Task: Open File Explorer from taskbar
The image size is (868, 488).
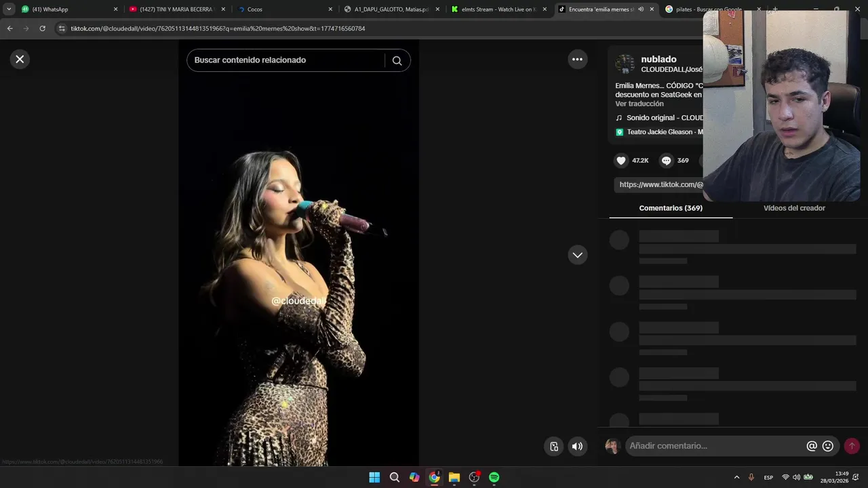Action: point(454,477)
